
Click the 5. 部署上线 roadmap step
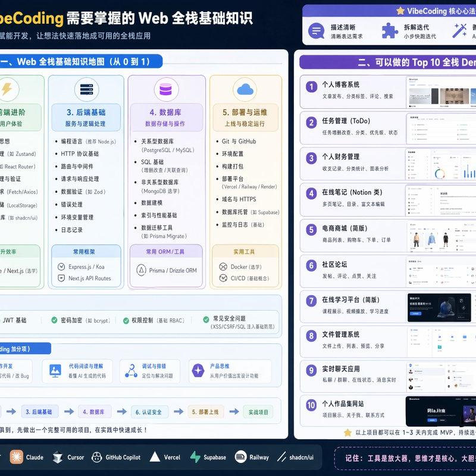coord(205,412)
